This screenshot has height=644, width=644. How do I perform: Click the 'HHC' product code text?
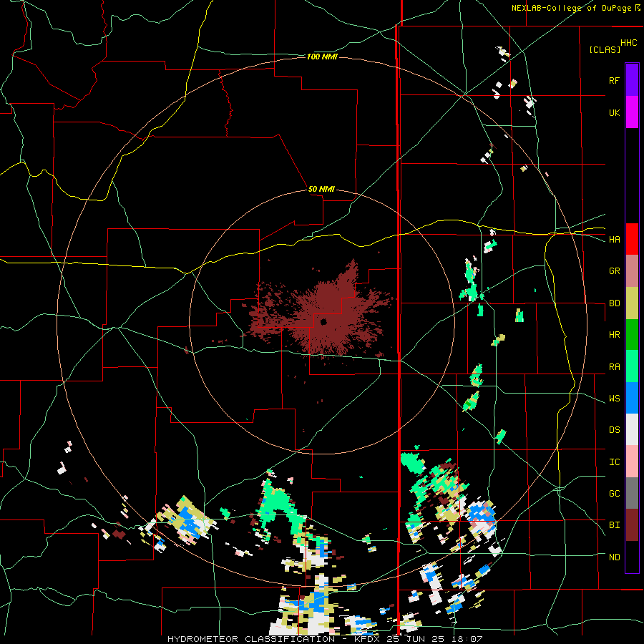628,43
